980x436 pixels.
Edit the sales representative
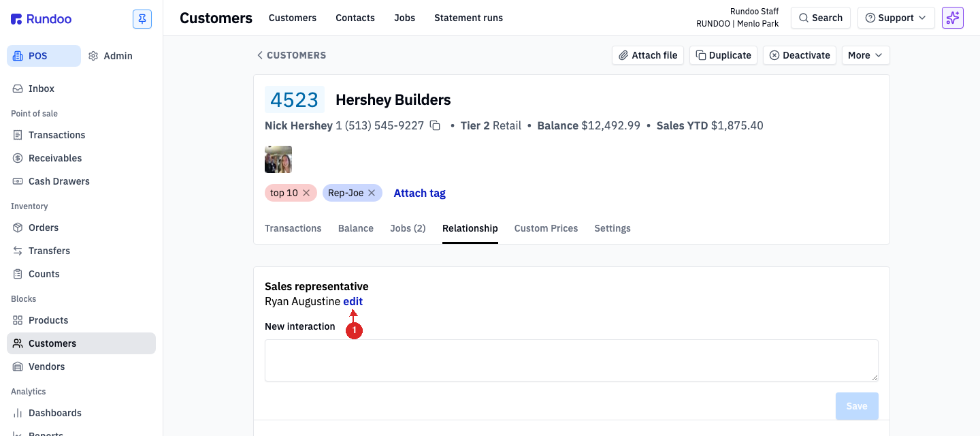[x=353, y=301]
